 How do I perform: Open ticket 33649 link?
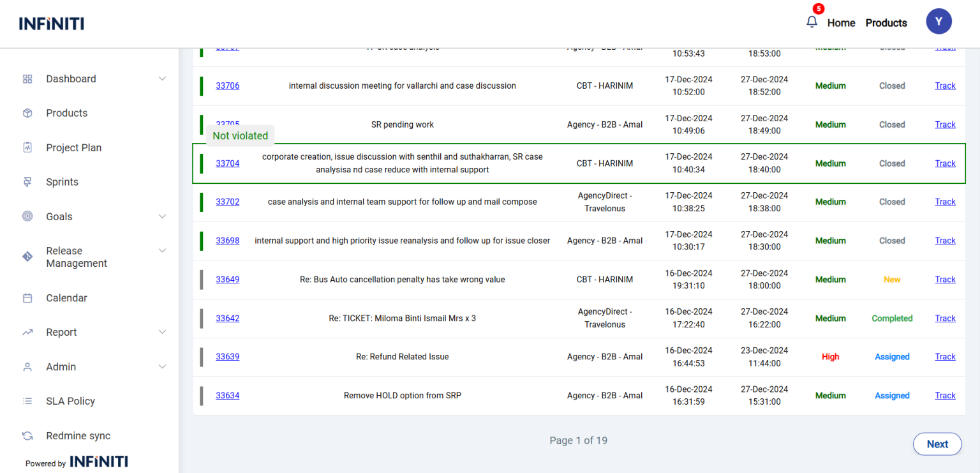(x=227, y=280)
